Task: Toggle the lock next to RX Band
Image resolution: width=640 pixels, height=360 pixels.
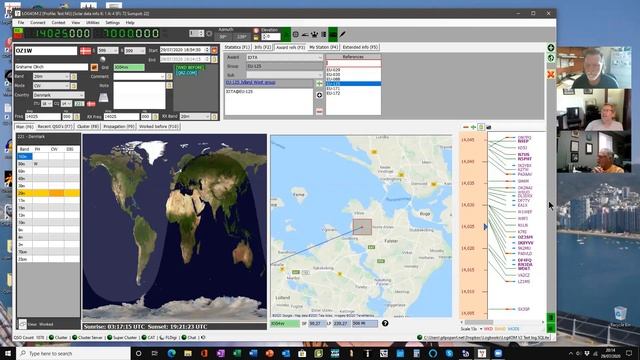Action: (215, 117)
